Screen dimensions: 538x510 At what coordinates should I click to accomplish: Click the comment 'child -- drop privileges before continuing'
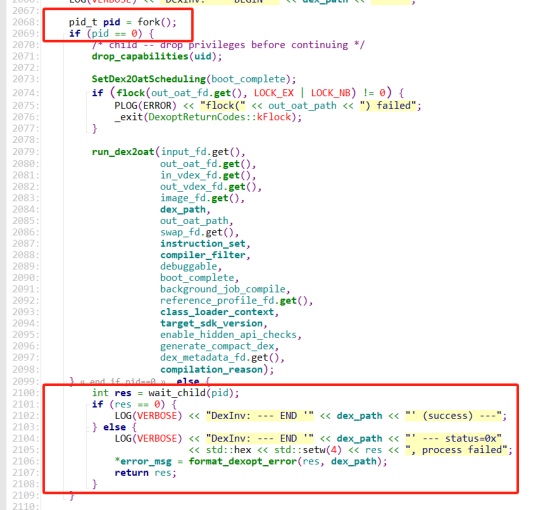pos(229,45)
